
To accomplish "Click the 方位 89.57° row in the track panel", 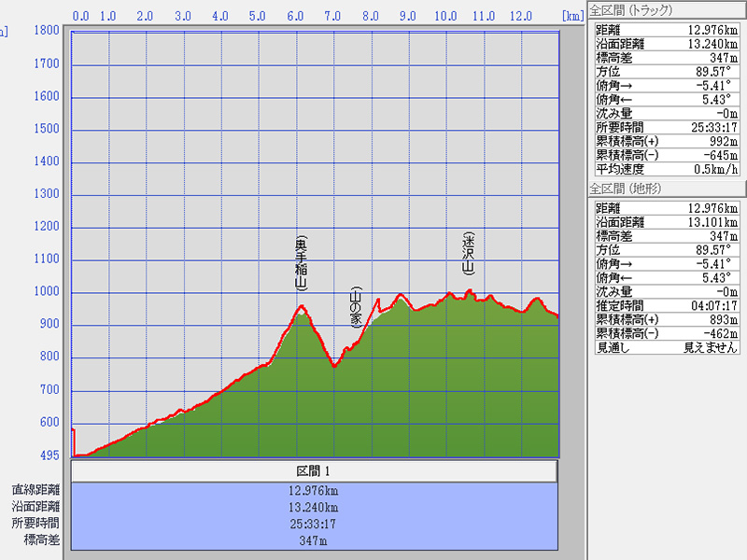I will click(x=667, y=71).
